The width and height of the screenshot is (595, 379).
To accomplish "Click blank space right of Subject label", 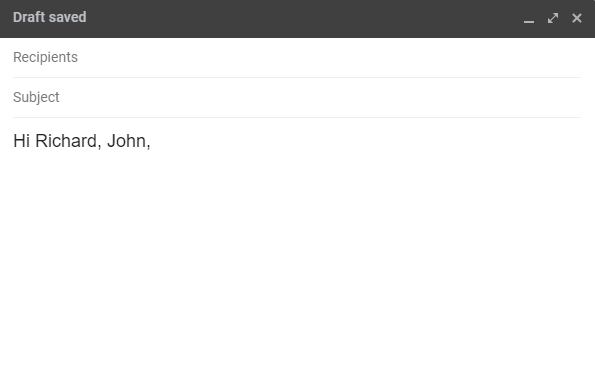I will (321, 98).
